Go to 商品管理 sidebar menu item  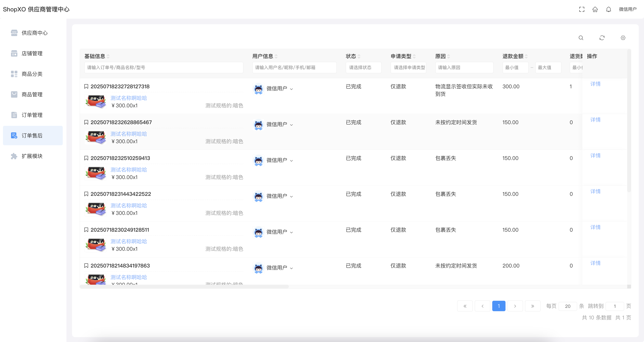(x=32, y=94)
